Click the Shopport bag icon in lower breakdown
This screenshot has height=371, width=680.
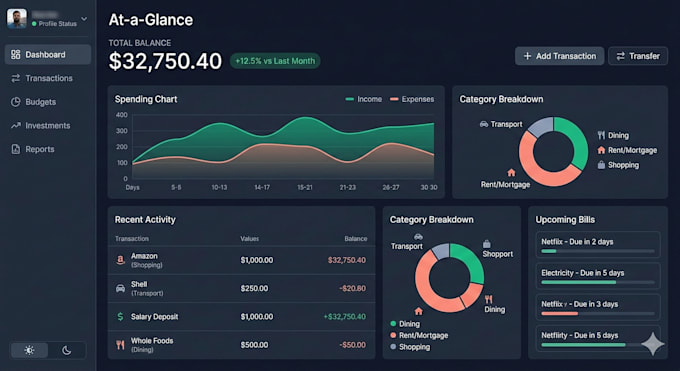(487, 244)
